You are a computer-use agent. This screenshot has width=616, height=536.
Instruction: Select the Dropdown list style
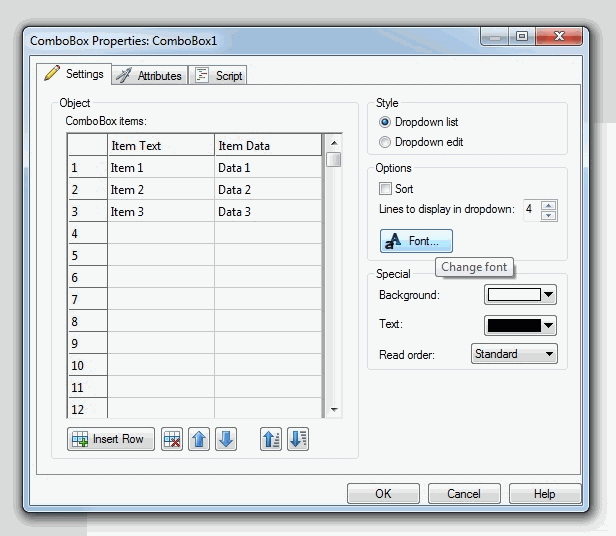click(x=386, y=122)
